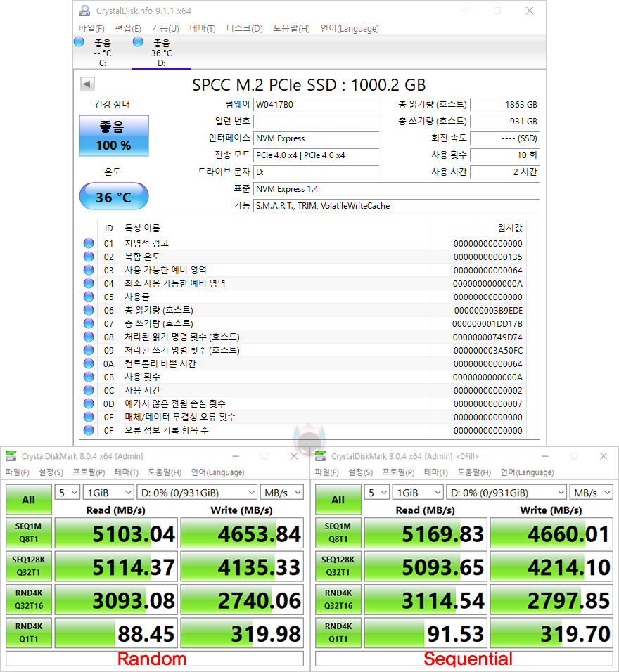Open MB/s unit dropdown in 0Fill CrystalDiskMark
619x672 pixels.
pyautogui.click(x=591, y=493)
